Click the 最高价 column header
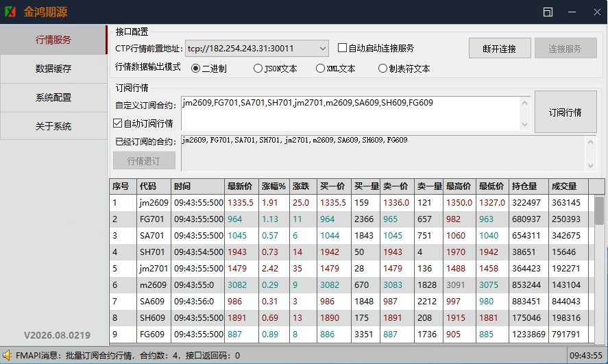The height and width of the screenshot is (364, 608). point(459,186)
